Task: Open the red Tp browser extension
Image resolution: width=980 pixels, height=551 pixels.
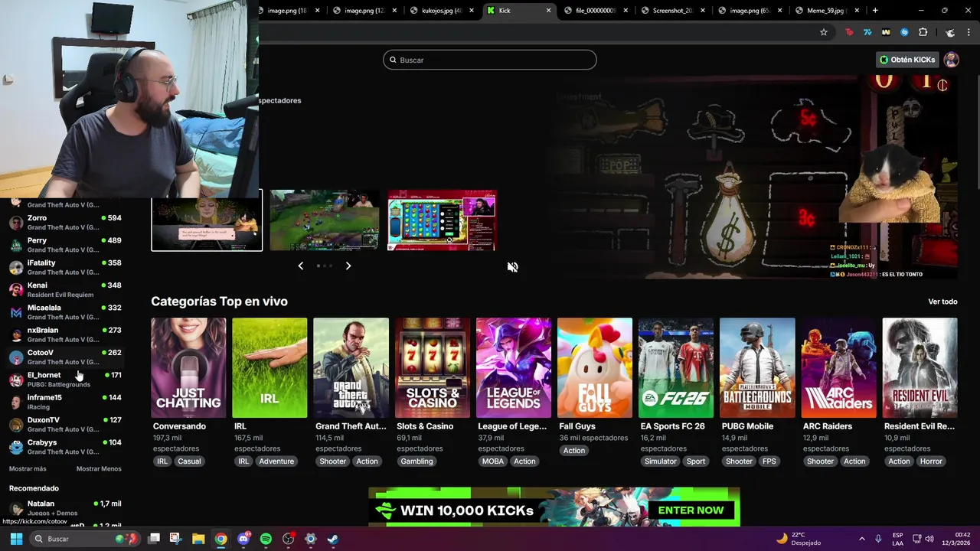Action: pyautogui.click(x=849, y=32)
